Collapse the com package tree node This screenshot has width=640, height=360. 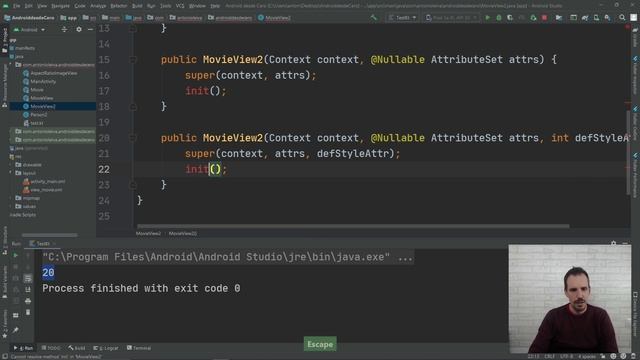11,64
